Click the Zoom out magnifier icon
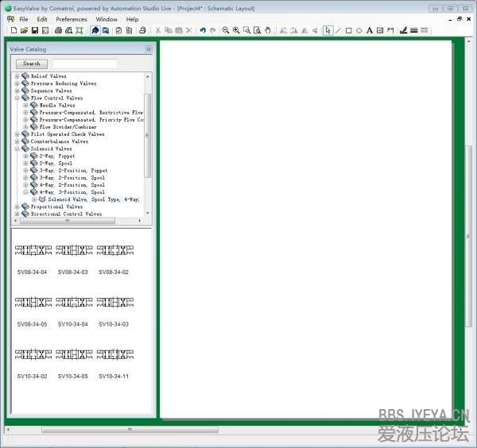This screenshot has height=448, width=477. click(x=226, y=30)
